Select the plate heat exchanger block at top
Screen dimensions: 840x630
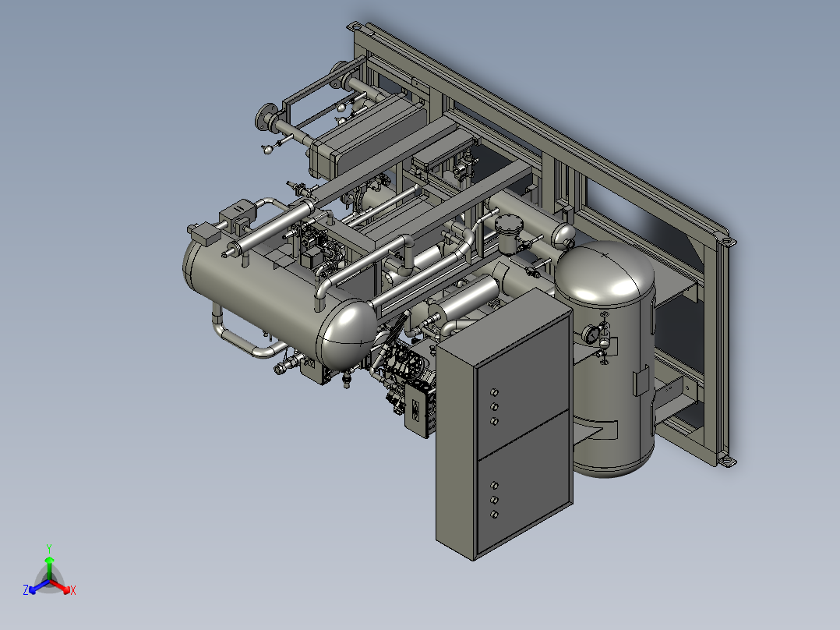366,136
